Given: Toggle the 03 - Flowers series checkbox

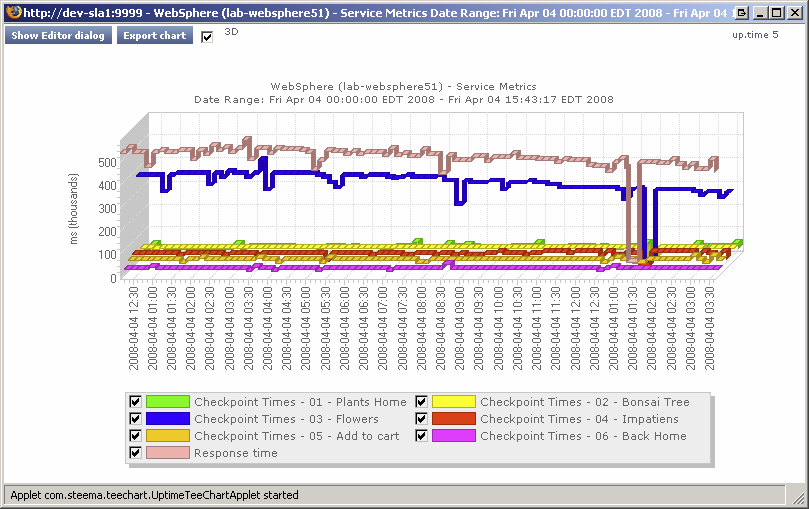Looking at the screenshot, I should point(135,419).
